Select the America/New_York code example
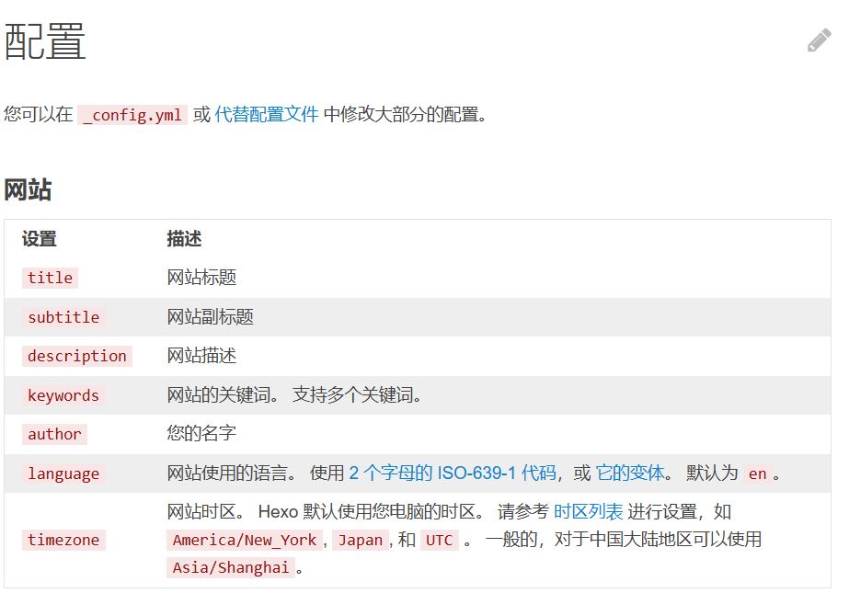The width and height of the screenshot is (849, 616). pos(245,541)
